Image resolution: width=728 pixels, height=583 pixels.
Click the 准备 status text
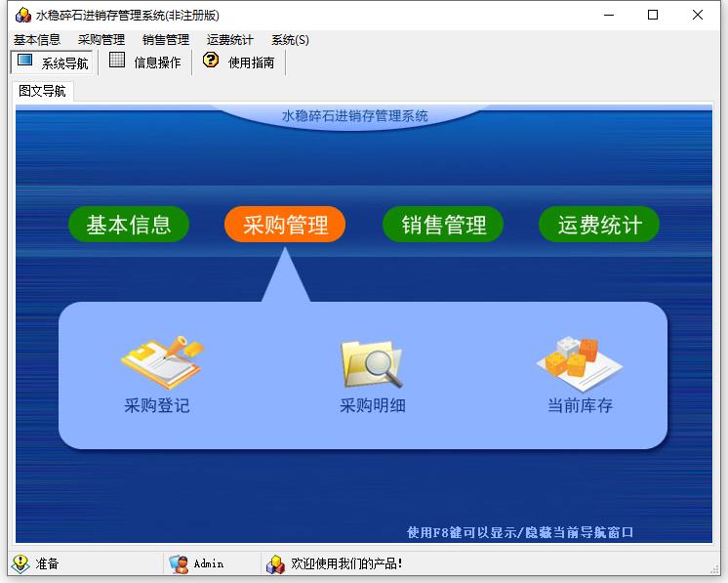click(x=48, y=563)
